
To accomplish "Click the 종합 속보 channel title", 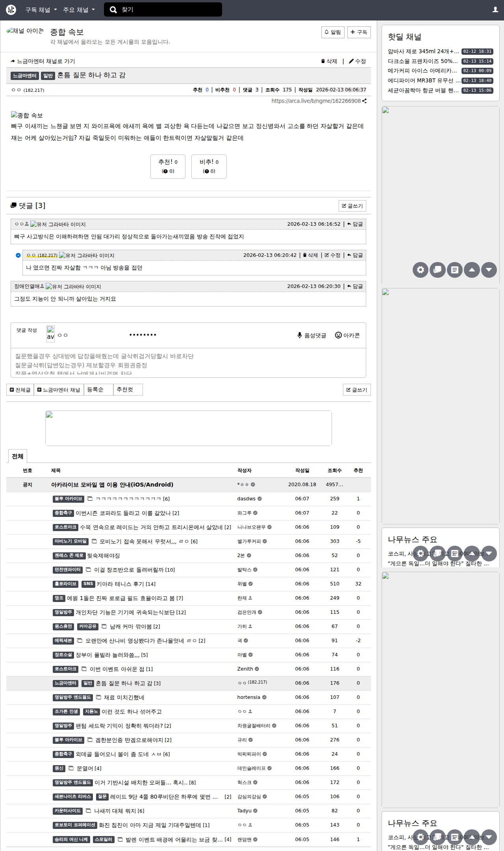I will tap(67, 32).
